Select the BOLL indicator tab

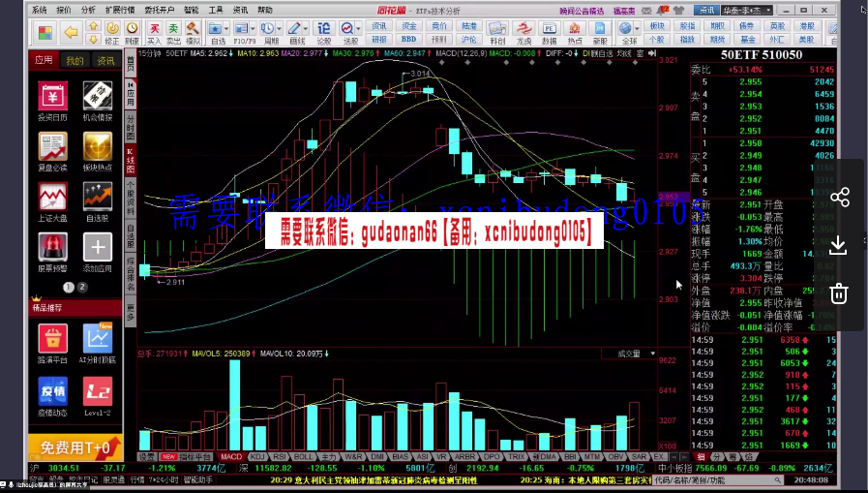pyautogui.click(x=303, y=456)
